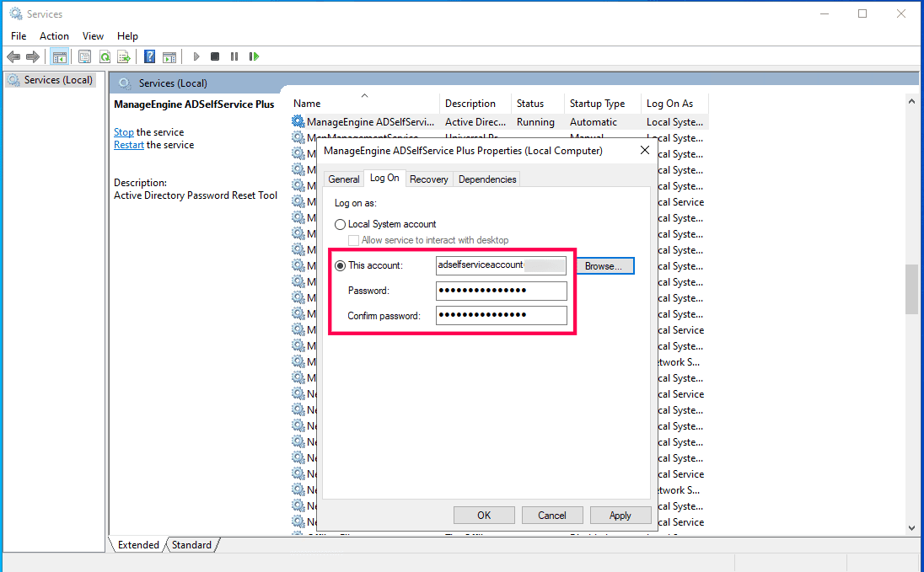Click the Active Directory Password Reset Tool description
The image size is (924, 572).
pos(196,195)
